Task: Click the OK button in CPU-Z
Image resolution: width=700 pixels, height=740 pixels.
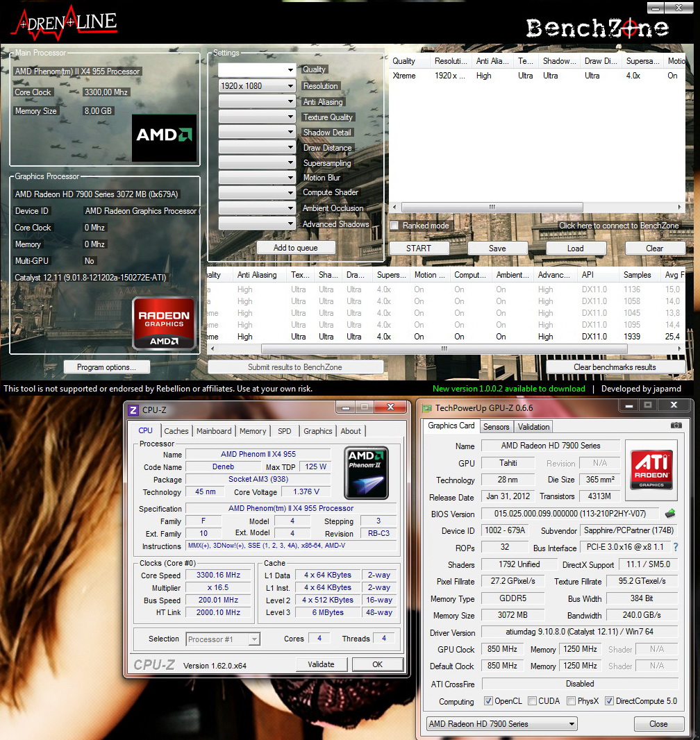Action: tap(378, 664)
